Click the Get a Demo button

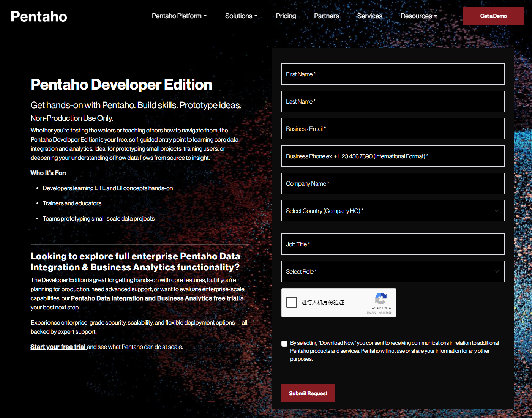coord(494,16)
